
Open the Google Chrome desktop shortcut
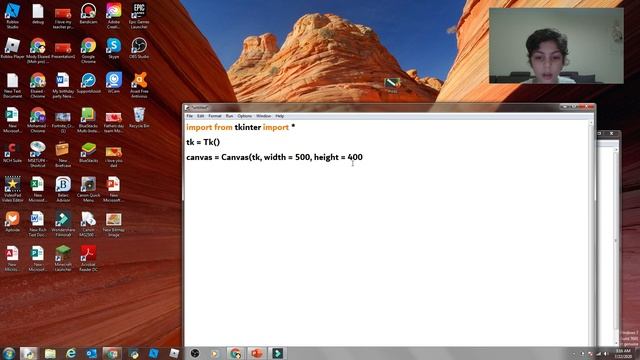click(88, 50)
